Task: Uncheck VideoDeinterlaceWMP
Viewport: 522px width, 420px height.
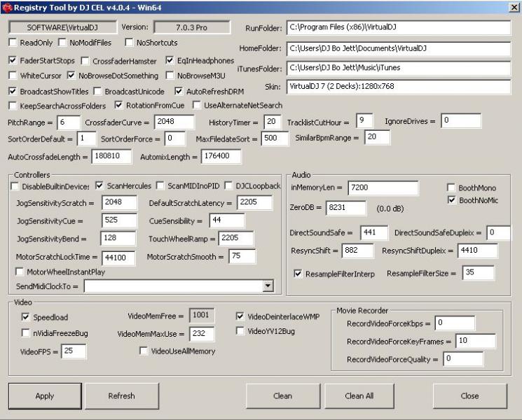Action: pos(240,316)
